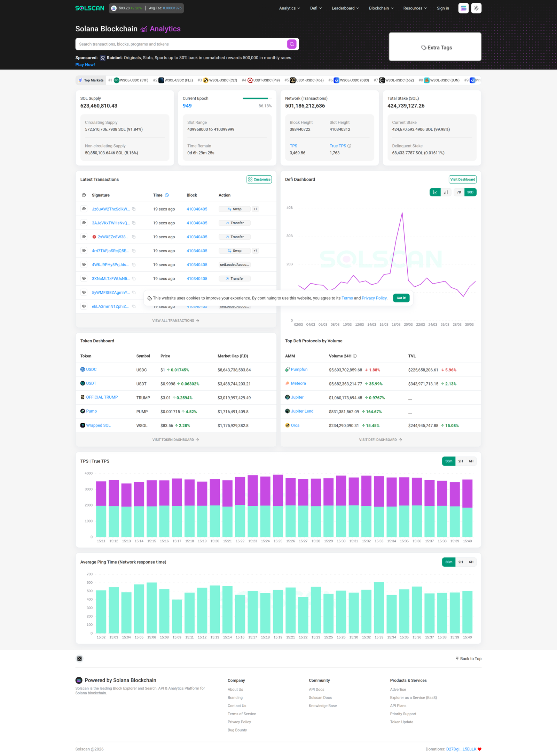This screenshot has height=756, width=557.
Task: Expand +1 actions on Jz6uAW2ThxSdikW row
Action: [255, 209]
